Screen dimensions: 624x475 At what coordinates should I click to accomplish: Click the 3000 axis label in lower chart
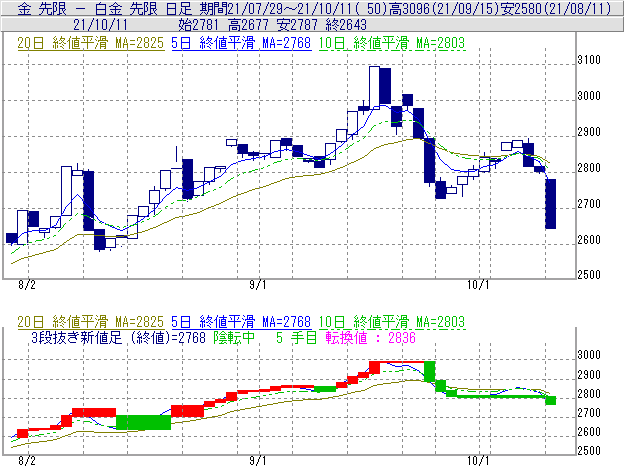[589, 355]
